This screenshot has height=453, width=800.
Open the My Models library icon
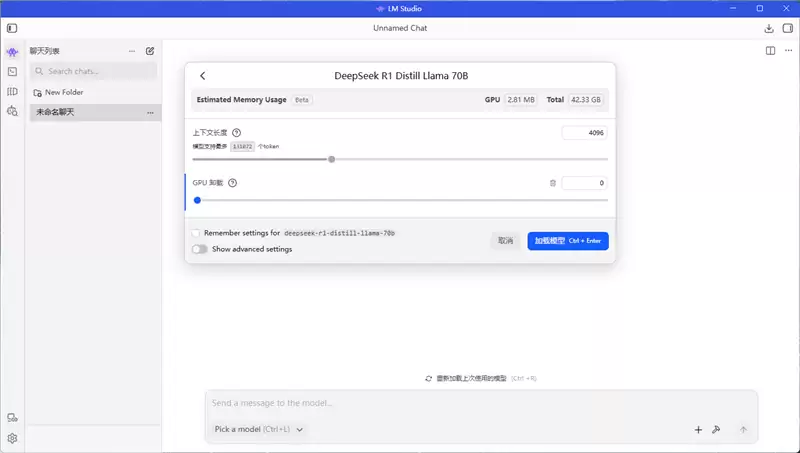[12, 91]
